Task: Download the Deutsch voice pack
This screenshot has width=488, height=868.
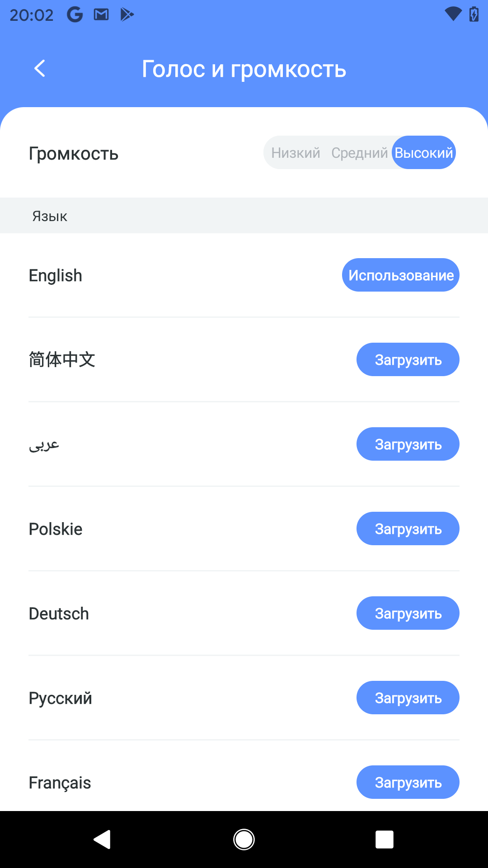Action: [408, 613]
